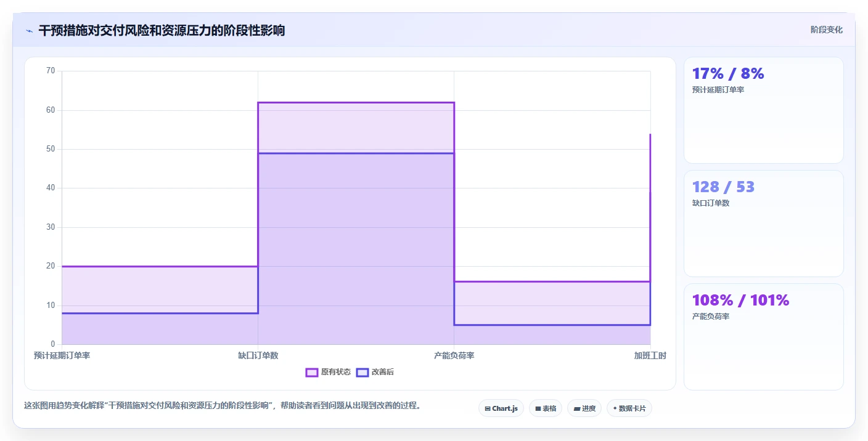This screenshot has height=441, width=868.
Task: Toggle the 原有状态 legend item
Action: (329, 372)
